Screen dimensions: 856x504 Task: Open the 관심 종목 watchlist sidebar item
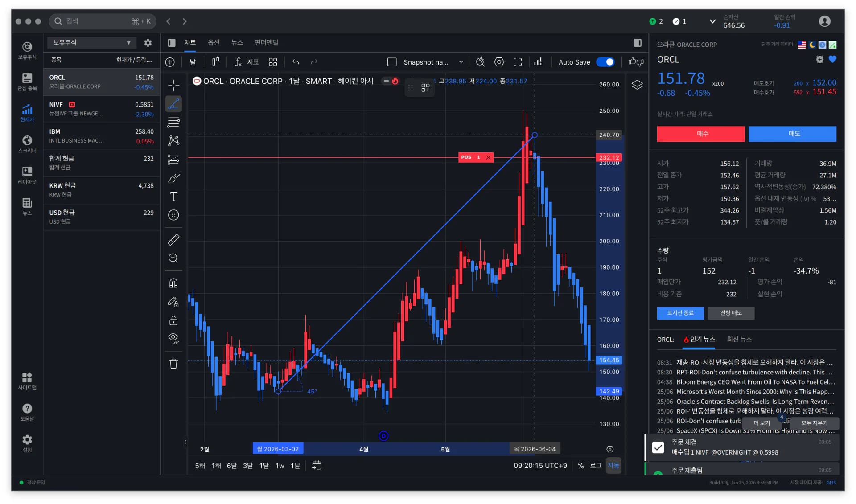(27, 82)
